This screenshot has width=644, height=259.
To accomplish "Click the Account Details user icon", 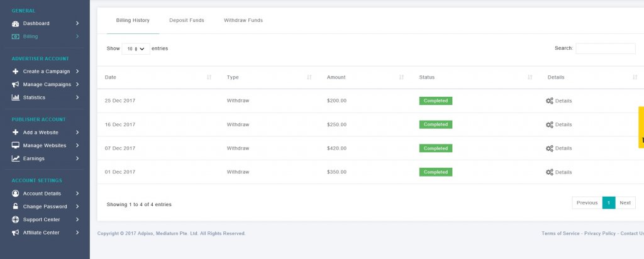I will pyautogui.click(x=15, y=193).
